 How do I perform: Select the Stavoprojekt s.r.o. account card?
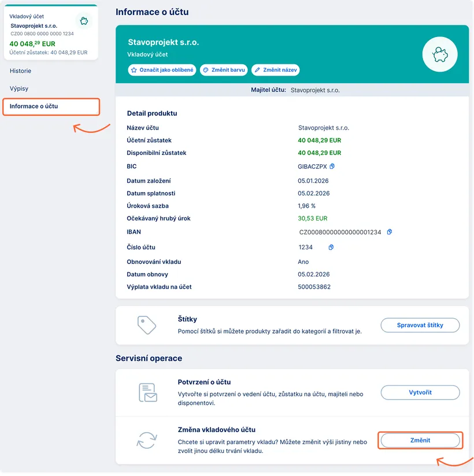click(x=49, y=32)
